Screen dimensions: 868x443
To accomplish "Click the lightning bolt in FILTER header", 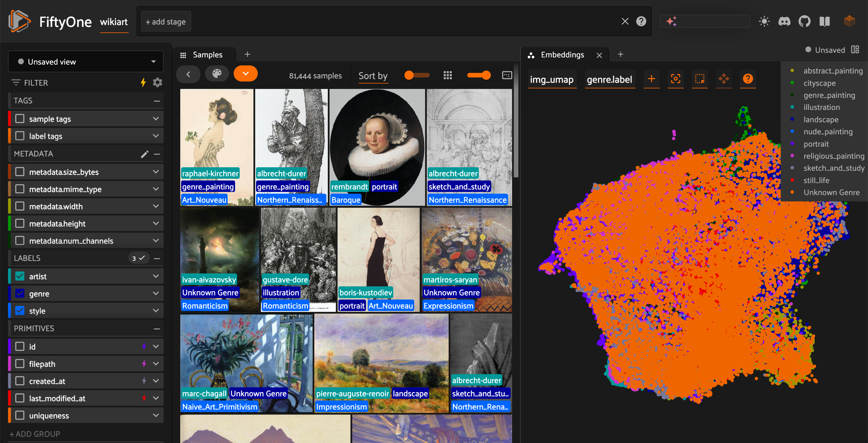I will coord(143,83).
